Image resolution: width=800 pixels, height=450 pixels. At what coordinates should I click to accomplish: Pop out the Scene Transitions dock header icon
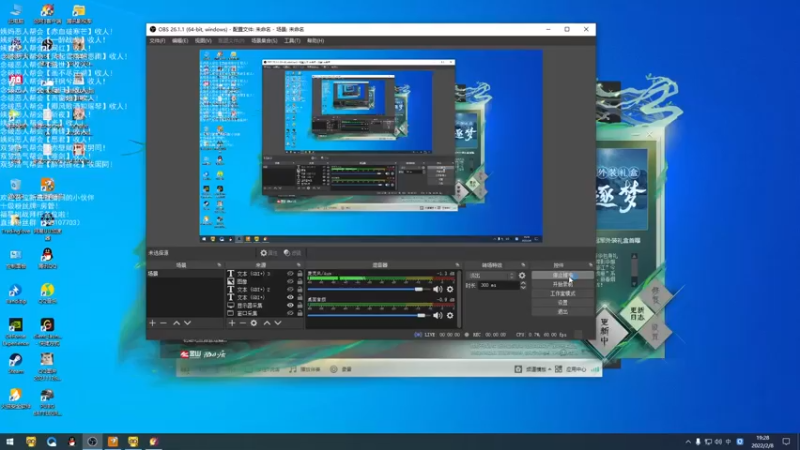[523, 265]
